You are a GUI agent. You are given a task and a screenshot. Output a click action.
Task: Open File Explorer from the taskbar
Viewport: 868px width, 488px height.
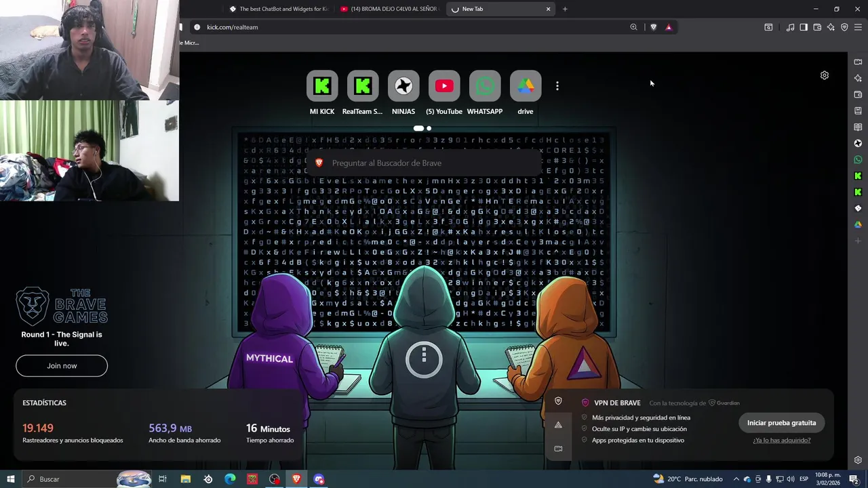pyautogui.click(x=185, y=479)
